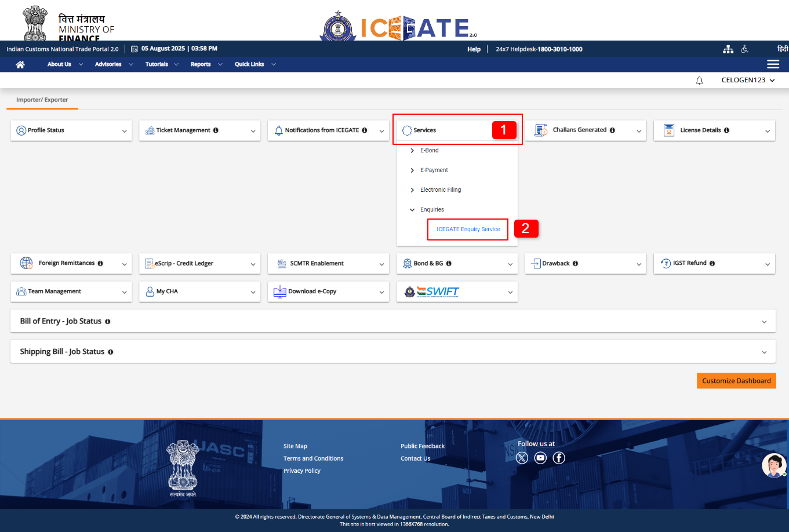Switch language to Hindi
Image resolution: width=789 pixels, height=532 pixels.
[783, 49]
